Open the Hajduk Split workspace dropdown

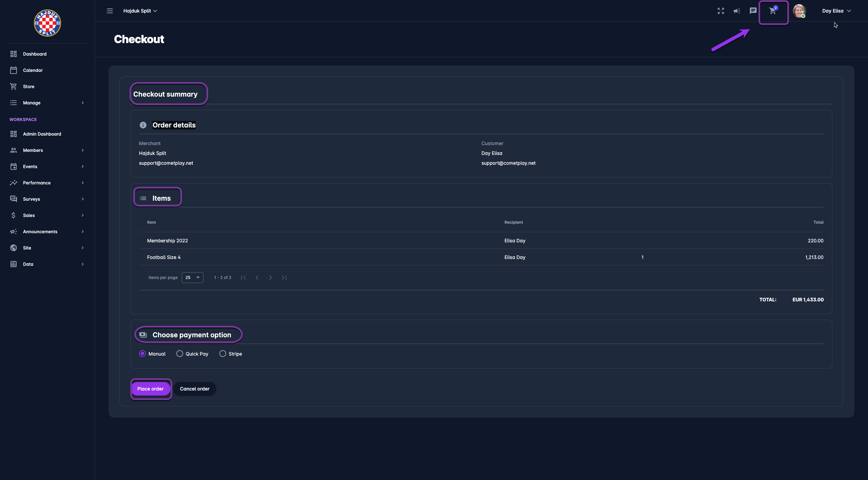coord(140,11)
